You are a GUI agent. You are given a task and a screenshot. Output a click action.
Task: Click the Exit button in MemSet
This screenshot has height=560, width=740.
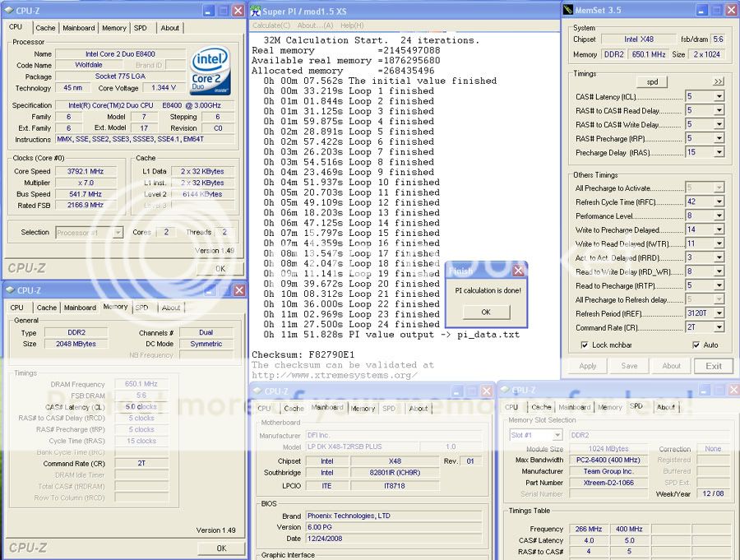tap(714, 366)
